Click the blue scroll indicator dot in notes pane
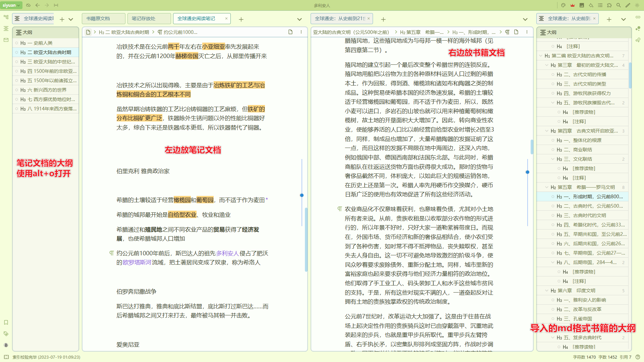644x362 pixels. [x=302, y=195]
